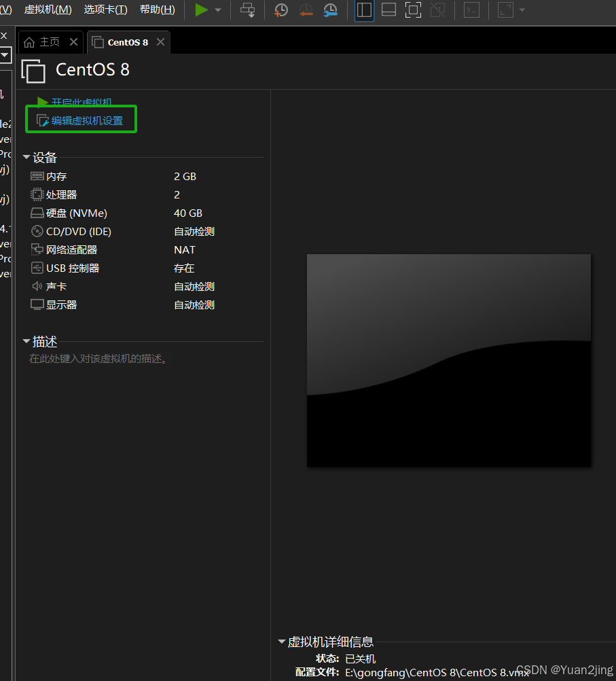Click the revert to snapshot icon
616x681 pixels.
coord(306,10)
